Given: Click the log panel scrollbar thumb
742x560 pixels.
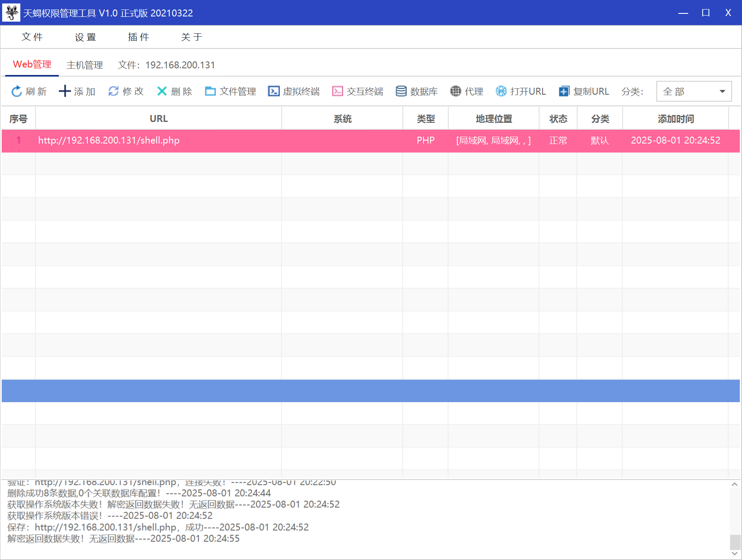Looking at the screenshot, I should [735, 542].
